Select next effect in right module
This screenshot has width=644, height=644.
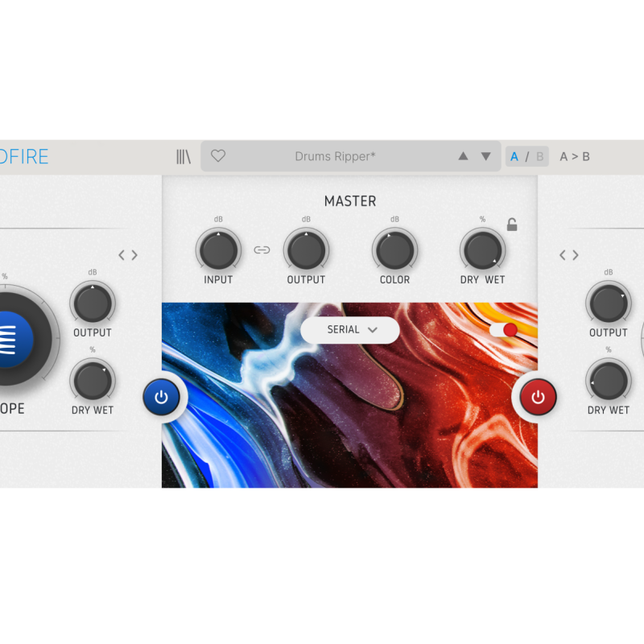pos(576,255)
